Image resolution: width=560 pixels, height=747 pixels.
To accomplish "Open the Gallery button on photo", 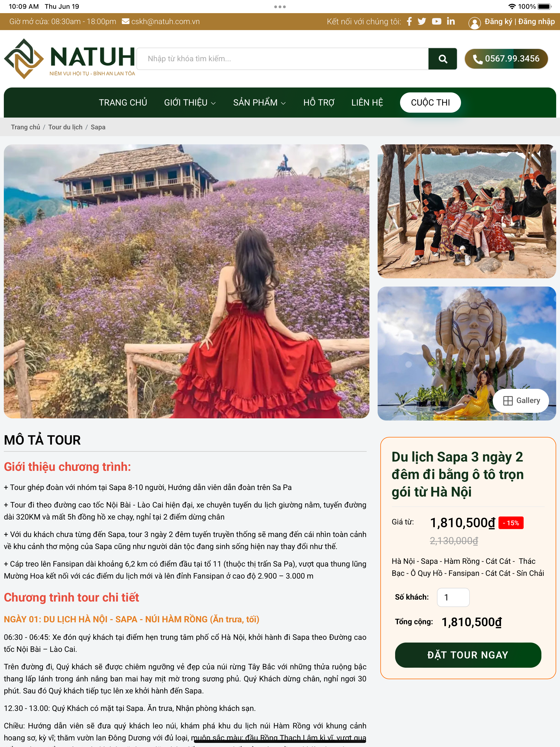I will click(521, 401).
